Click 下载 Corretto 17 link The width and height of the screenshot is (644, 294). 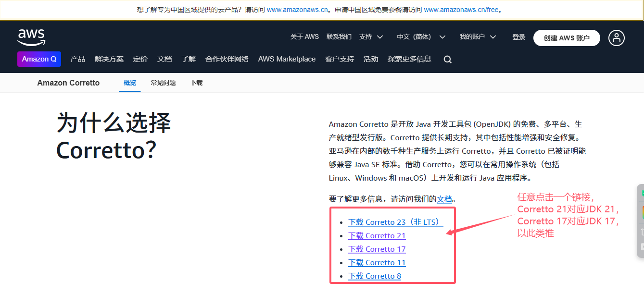[x=377, y=249]
